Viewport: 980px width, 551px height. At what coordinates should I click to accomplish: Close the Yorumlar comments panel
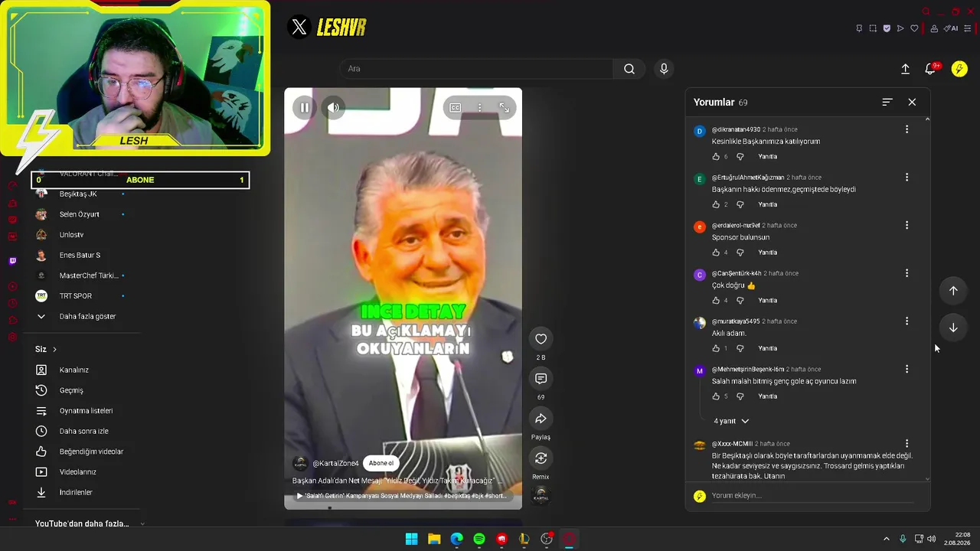[912, 102]
